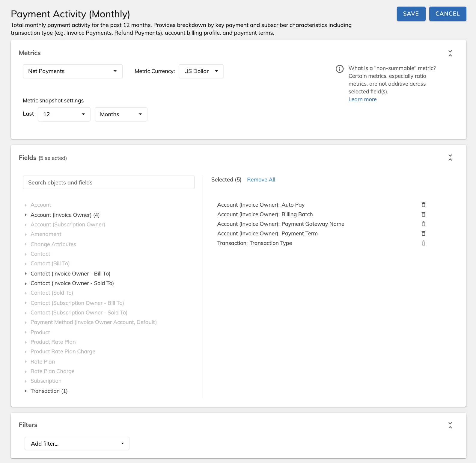Viewport: 476px width, 463px height.
Task: Select 'Account (Invoice Owner): Payment Gateway Name' text
Action: click(281, 224)
